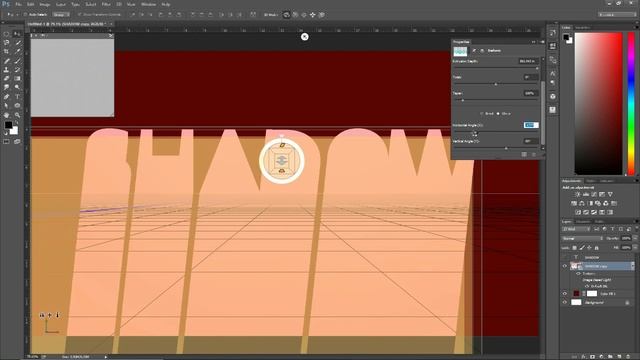The height and width of the screenshot is (360, 640).
Task: Open the Filter menu
Action: coord(106,4)
